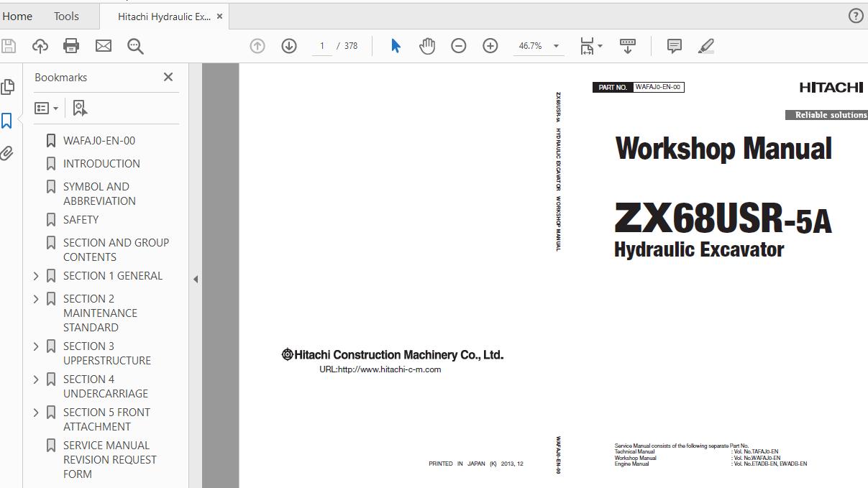
Task: Open Help question mark icon
Action: pos(856,16)
